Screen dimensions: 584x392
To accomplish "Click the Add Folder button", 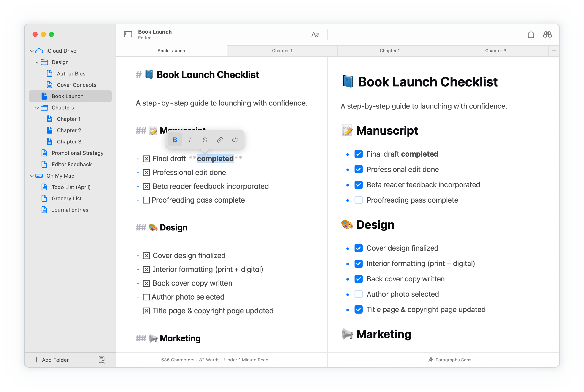I will point(51,360).
